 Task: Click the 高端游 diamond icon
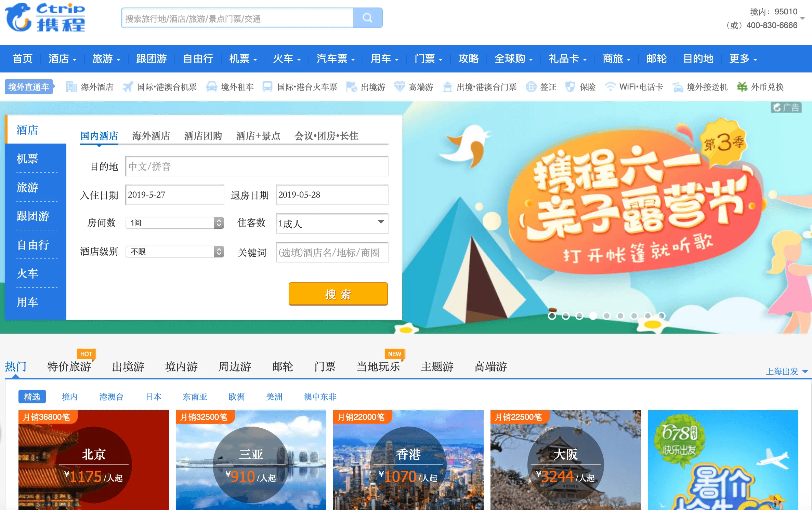click(400, 87)
